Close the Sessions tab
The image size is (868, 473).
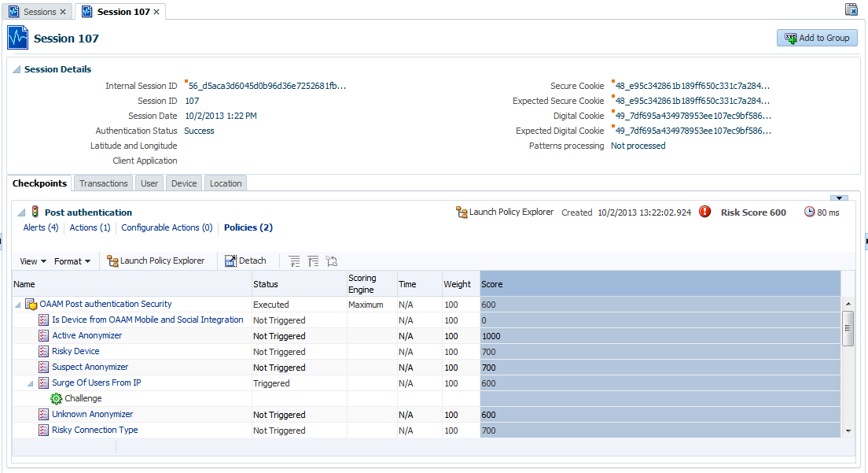(63, 12)
